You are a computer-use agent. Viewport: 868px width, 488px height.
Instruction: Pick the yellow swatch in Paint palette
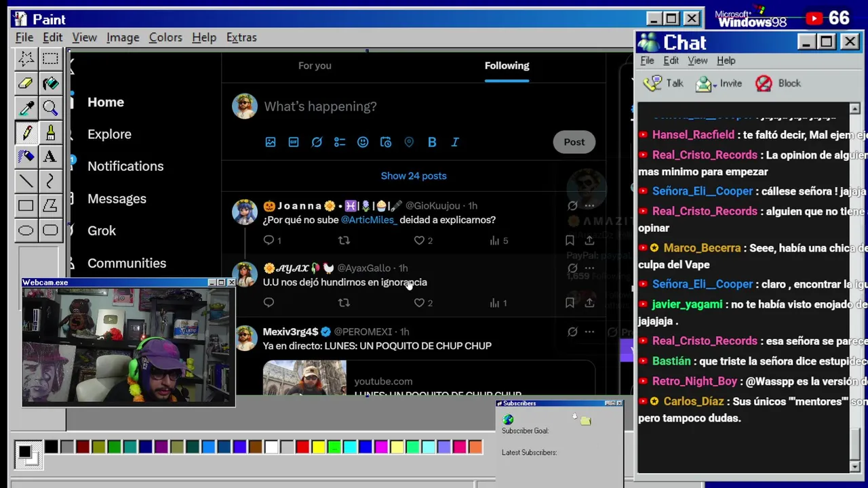click(x=318, y=447)
